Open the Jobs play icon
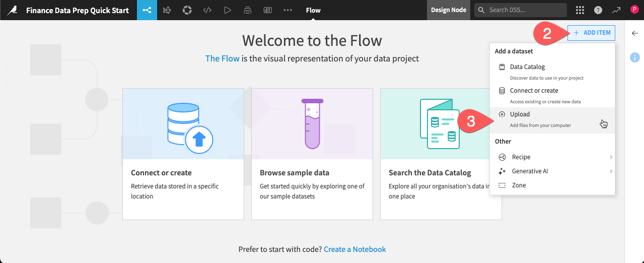 point(228,10)
